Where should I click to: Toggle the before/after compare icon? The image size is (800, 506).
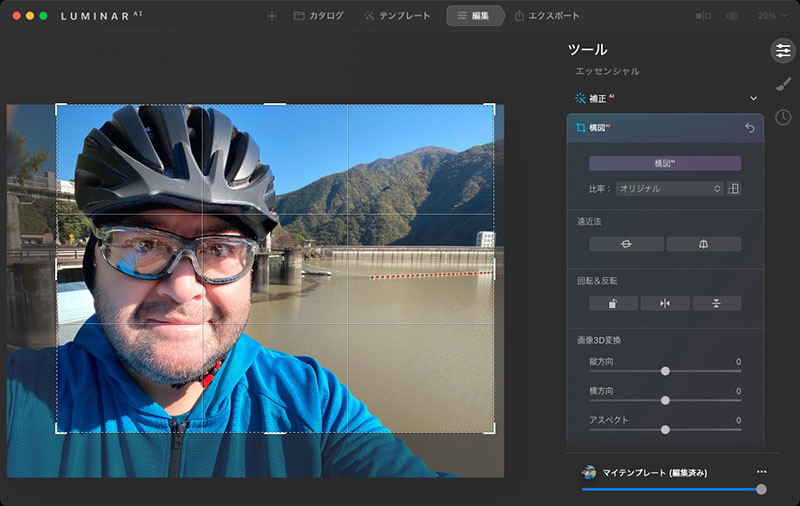pos(703,16)
